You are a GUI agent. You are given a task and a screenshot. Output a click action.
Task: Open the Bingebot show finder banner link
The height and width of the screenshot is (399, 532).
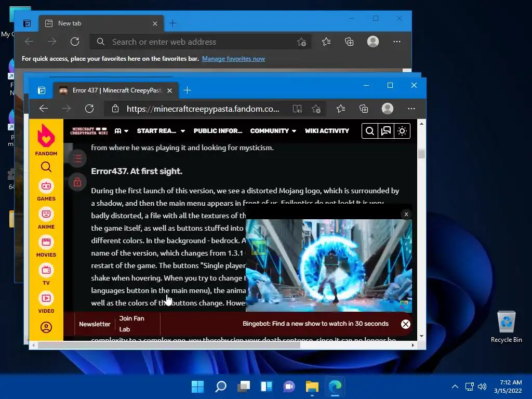point(315,324)
